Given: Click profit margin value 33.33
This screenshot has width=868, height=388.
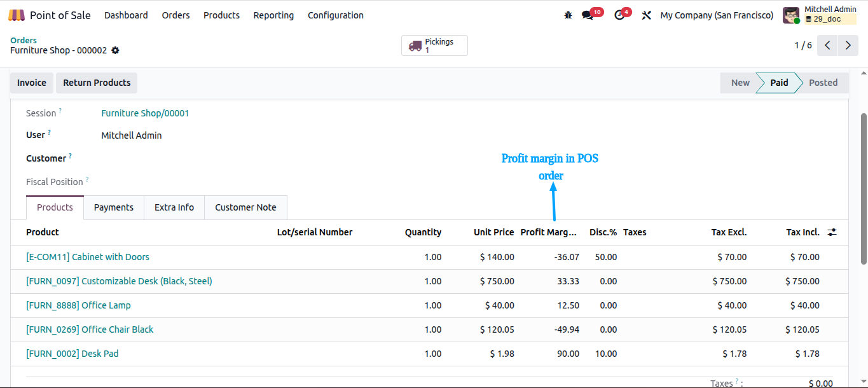Looking at the screenshot, I should [568, 281].
